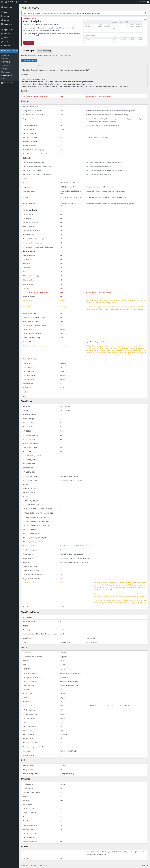Click the Copy system report button
The image size is (150, 868).
29,61
